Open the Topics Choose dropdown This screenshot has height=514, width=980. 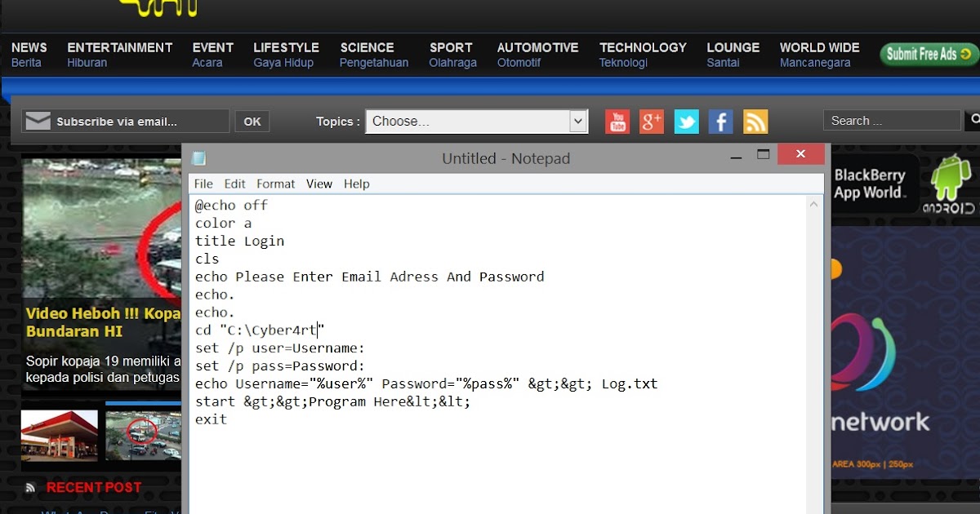tap(476, 121)
